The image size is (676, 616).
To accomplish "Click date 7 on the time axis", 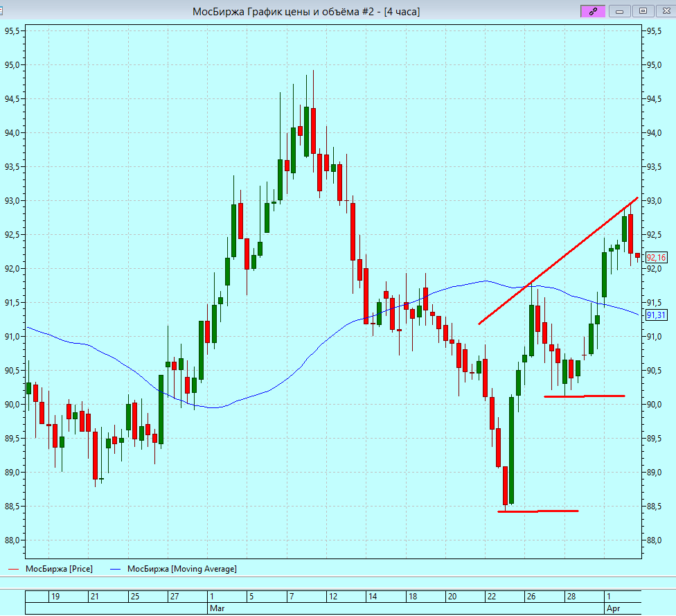I will (292, 597).
